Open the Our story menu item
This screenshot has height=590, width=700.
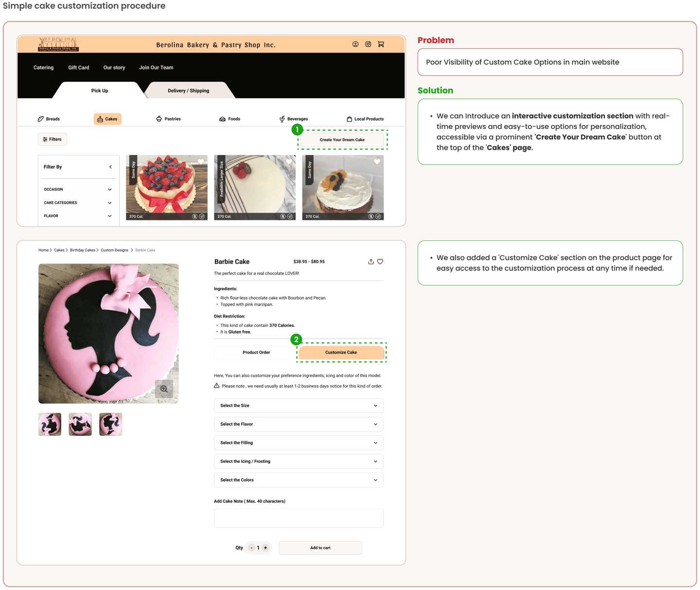pyautogui.click(x=114, y=68)
